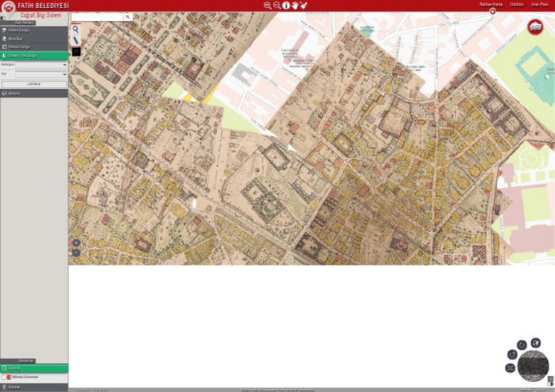Open the Kategori dropdown
The image size is (555, 392).
tap(41, 65)
